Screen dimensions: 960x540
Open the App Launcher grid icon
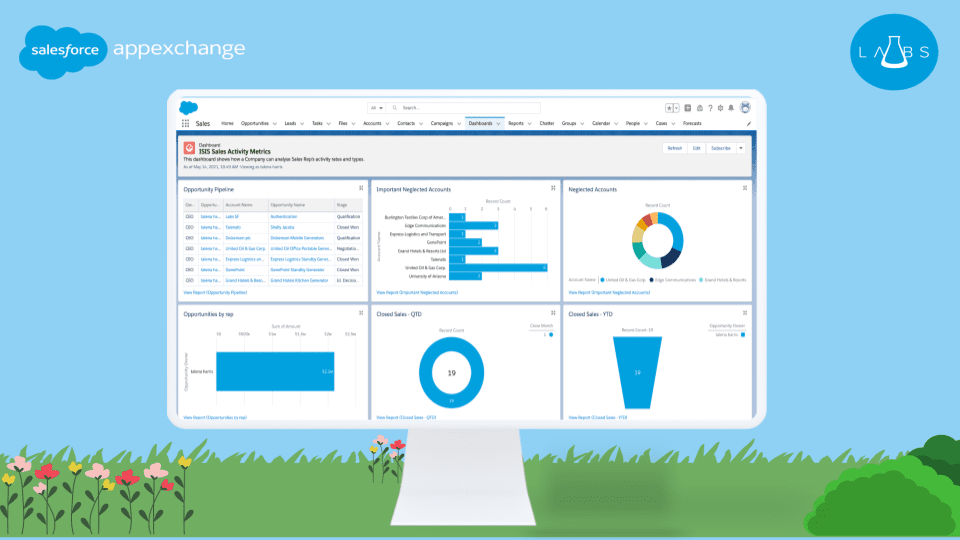pyautogui.click(x=185, y=124)
